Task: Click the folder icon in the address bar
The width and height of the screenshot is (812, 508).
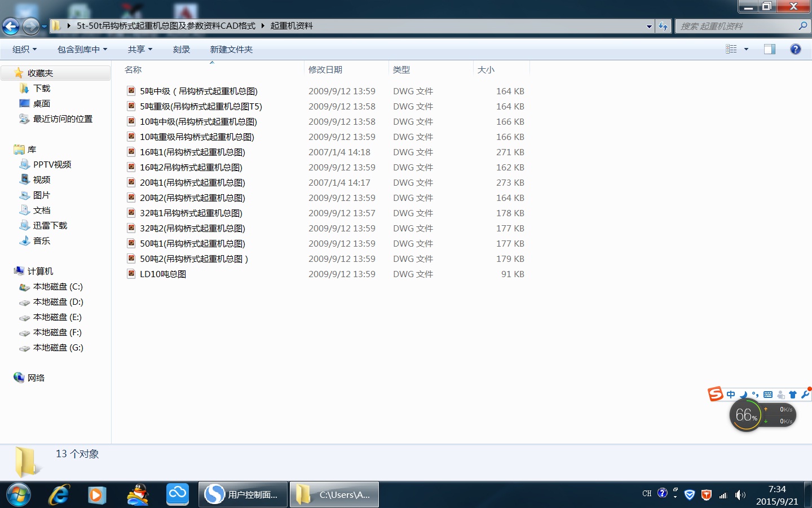Action: [56, 25]
